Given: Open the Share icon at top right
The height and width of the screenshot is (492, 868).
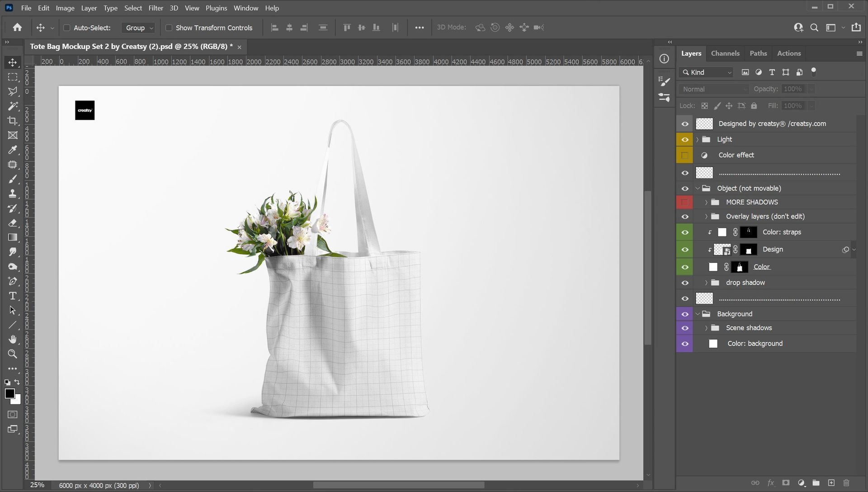Looking at the screenshot, I should pos(856,28).
